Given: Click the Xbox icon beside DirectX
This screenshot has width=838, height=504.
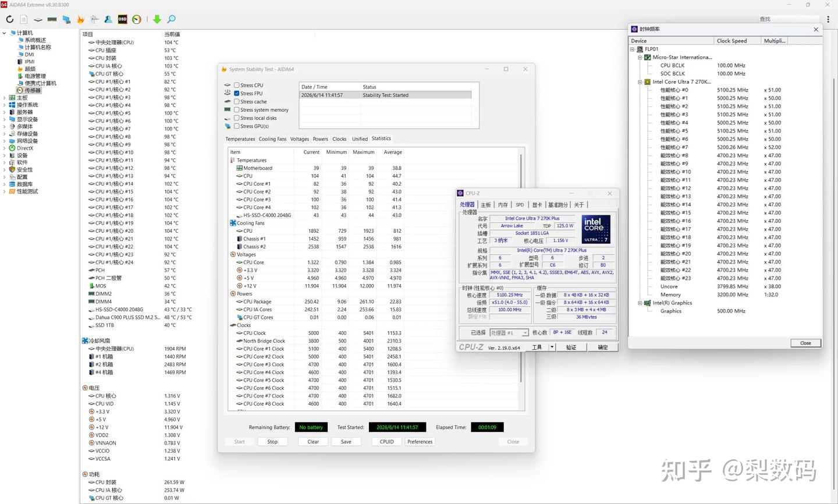Looking at the screenshot, I should point(12,148).
